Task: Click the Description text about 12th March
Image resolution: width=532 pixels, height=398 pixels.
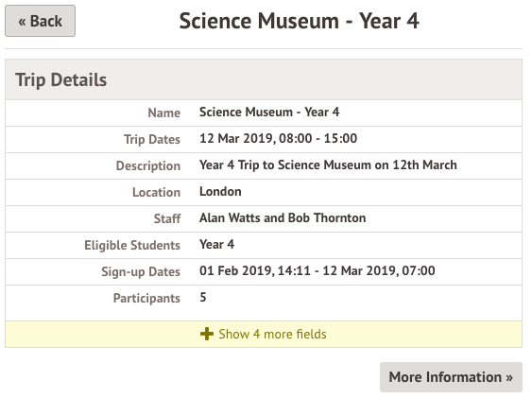Action: click(328, 164)
